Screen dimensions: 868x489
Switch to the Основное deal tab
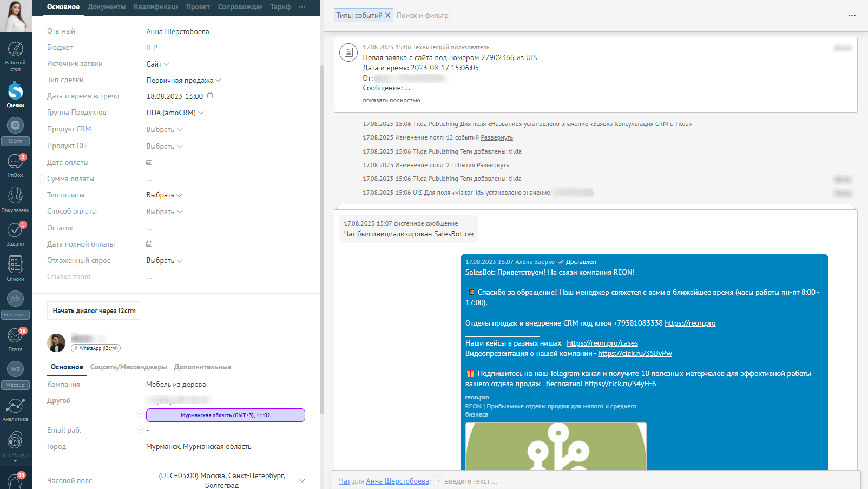click(x=63, y=7)
